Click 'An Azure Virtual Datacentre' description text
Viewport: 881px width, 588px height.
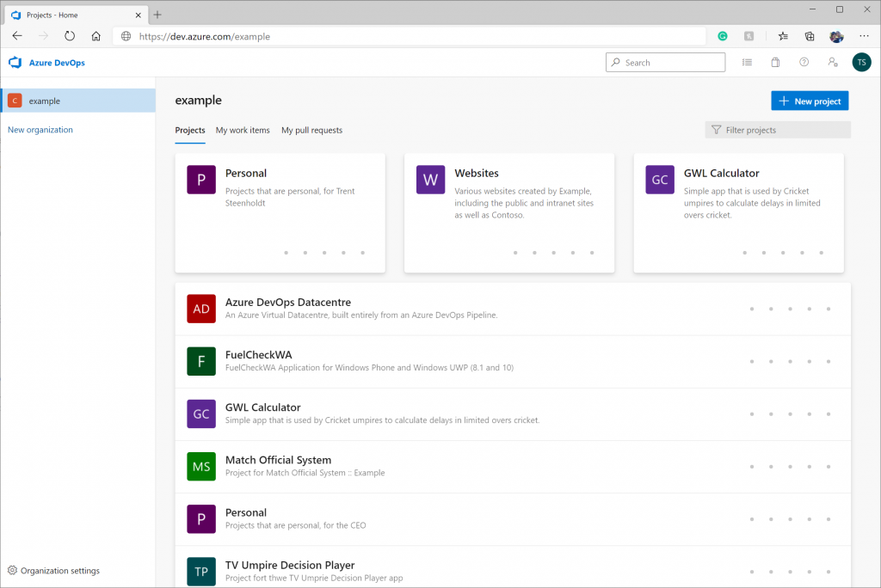click(361, 315)
